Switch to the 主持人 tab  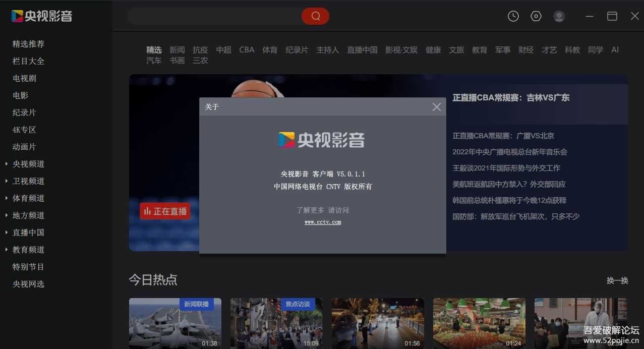327,50
